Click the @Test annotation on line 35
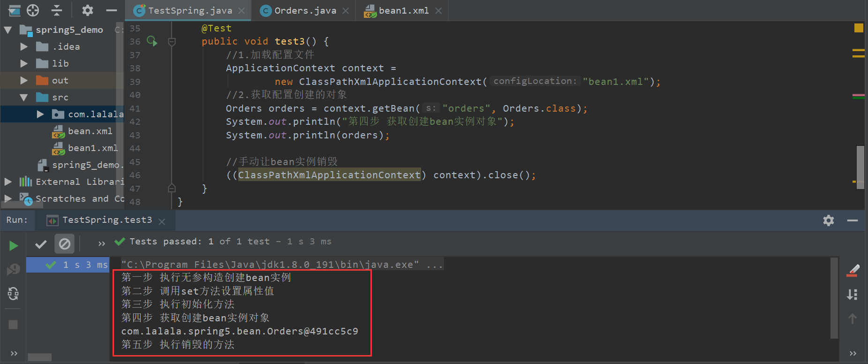Screen dimensions: 868x364 216,28
